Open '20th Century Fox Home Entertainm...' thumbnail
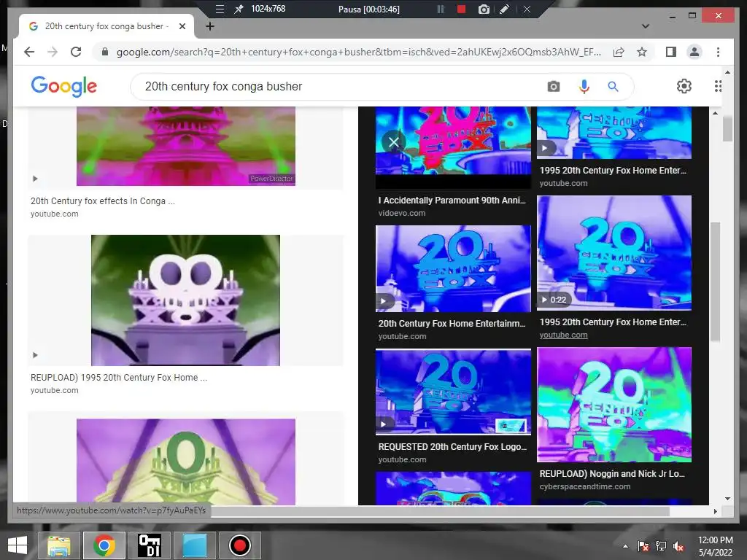 (453, 268)
